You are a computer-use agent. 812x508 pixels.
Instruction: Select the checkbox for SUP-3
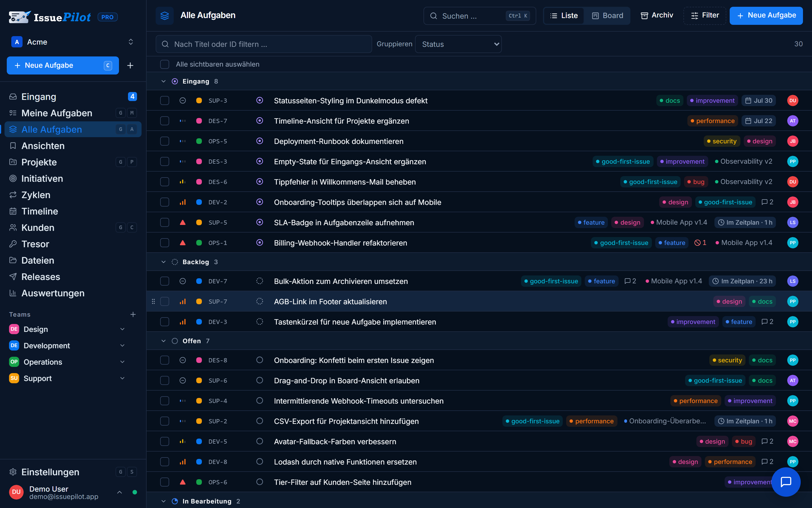click(x=164, y=100)
